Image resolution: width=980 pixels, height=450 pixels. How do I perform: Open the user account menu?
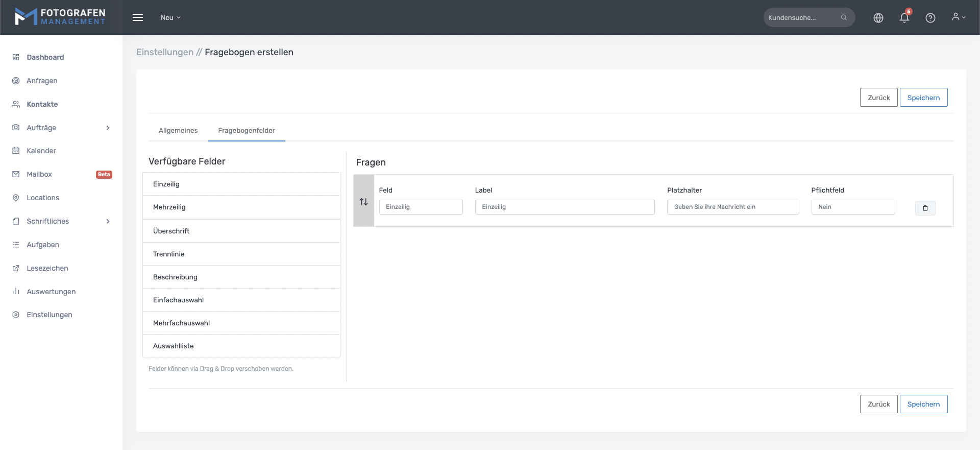pyautogui.click(x=958, y=17)
